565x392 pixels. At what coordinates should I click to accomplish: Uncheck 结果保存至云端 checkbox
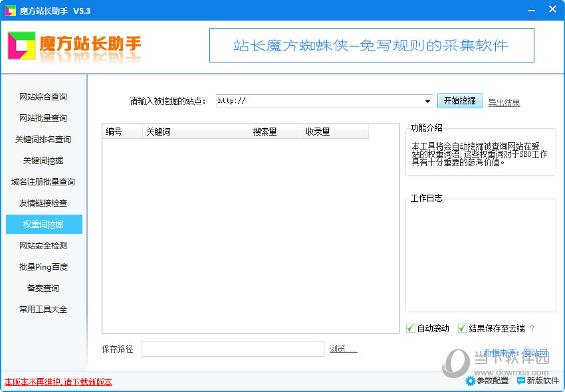[x=463, y=328]
